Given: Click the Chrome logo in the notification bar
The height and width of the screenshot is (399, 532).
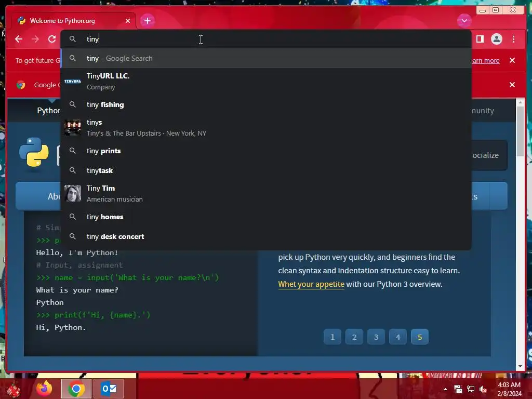Looking at the screenshot, I should [21, 85].
